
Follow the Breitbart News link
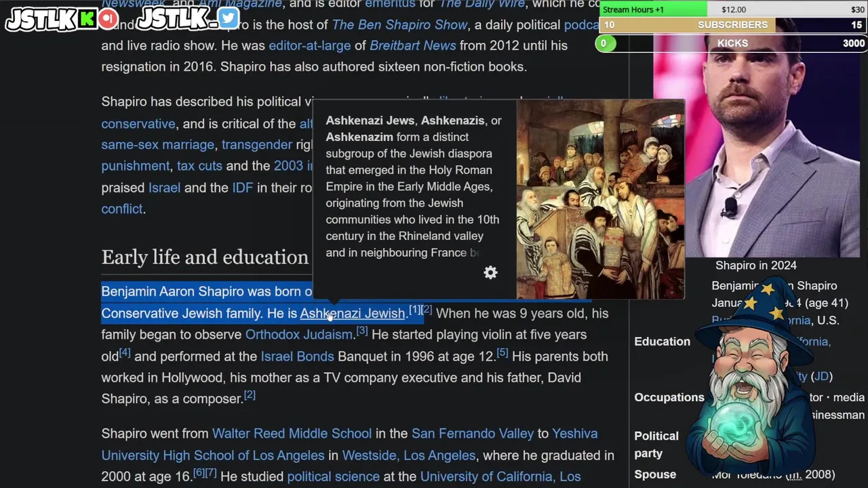coord(412,46)
